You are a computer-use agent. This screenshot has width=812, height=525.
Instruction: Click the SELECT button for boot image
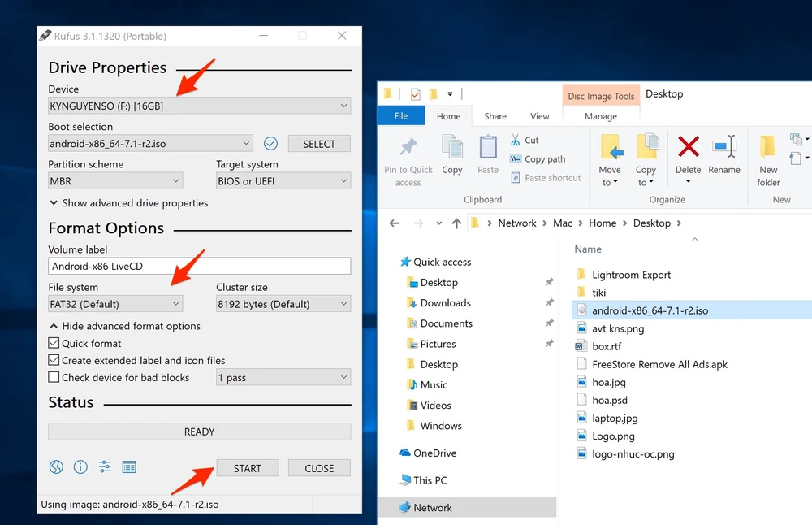tap(319, 144)
